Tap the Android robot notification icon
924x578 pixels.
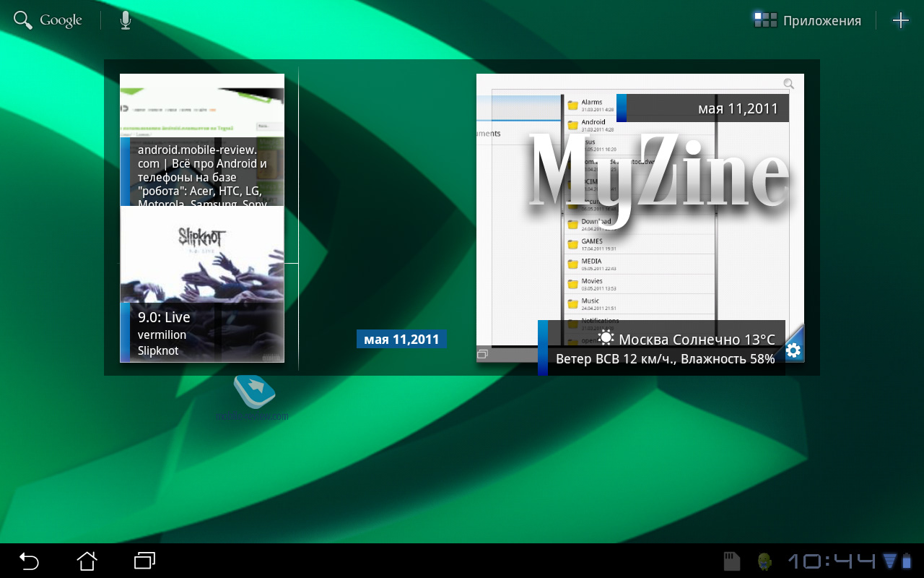(x=764, y=561)
